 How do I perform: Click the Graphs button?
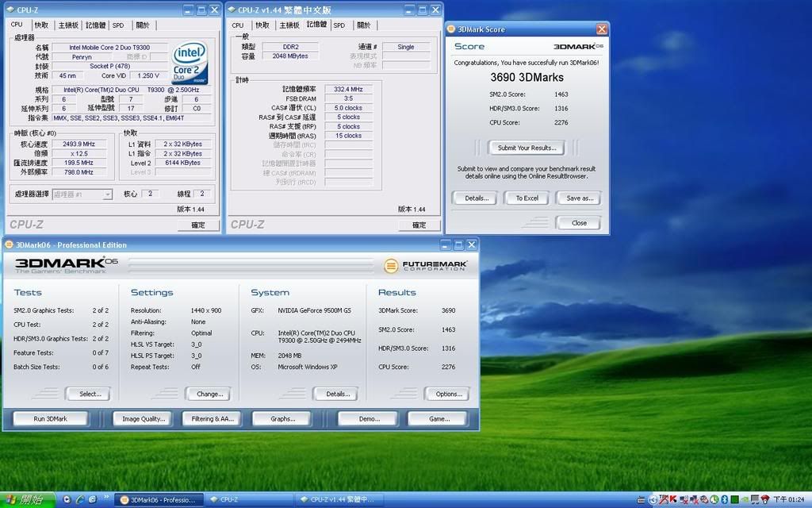[282, 419]
